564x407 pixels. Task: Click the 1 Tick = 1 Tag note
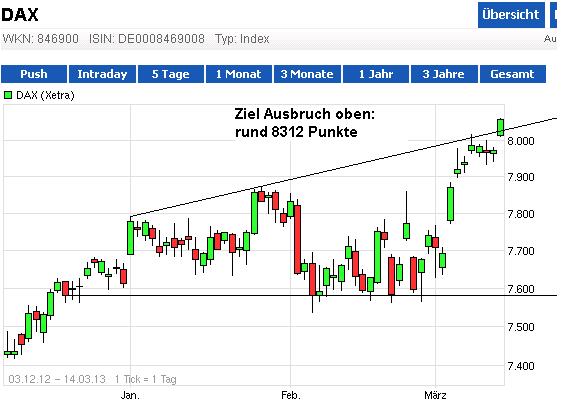pos(146,379)
